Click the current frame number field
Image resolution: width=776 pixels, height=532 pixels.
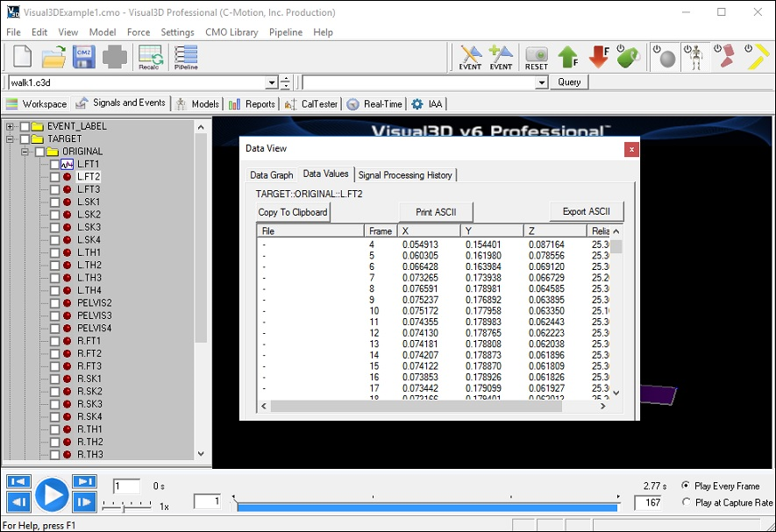click(x=126, y=486)
